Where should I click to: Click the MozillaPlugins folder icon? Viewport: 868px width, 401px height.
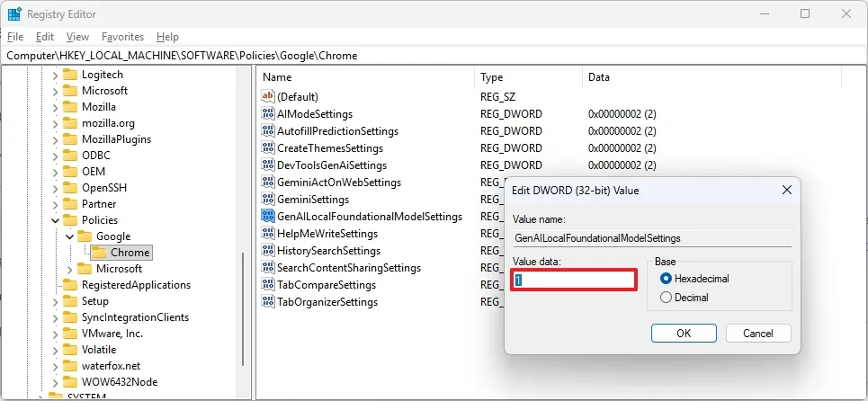pyautogui.click(x=70, y=139)
